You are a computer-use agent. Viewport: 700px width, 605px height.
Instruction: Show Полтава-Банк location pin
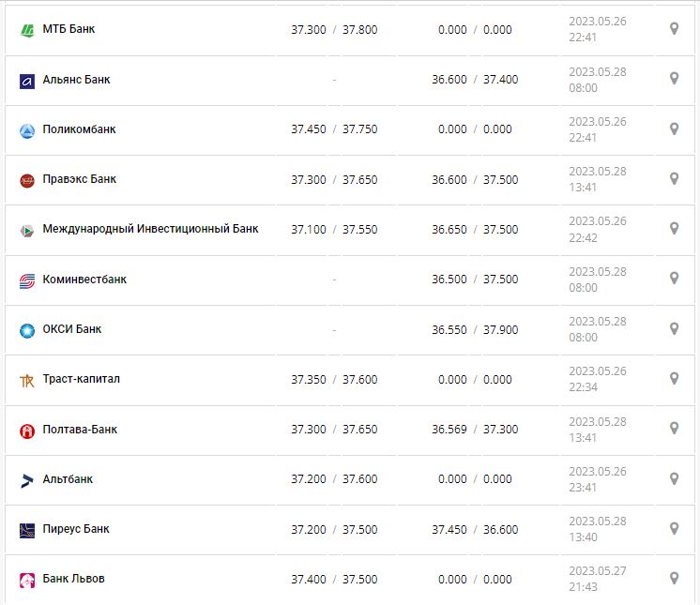(674, 428)
